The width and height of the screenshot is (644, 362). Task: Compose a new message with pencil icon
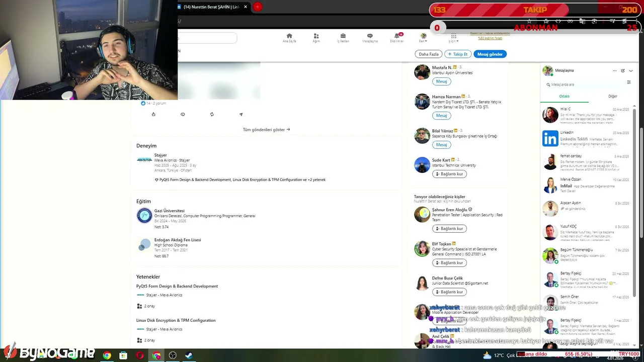tap(623, 71)
